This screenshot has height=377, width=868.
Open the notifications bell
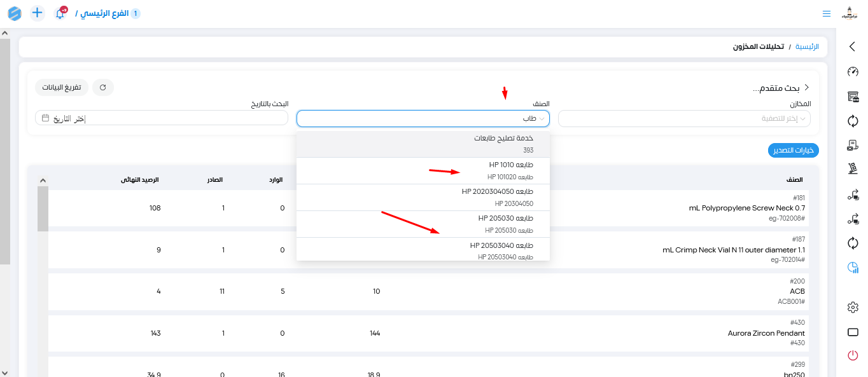tap(60, 13)
